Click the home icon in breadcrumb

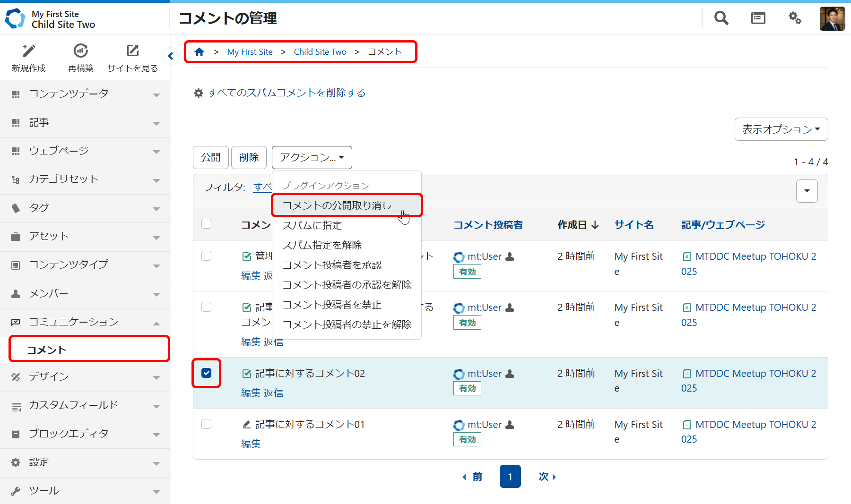click(x=199, y=52)
